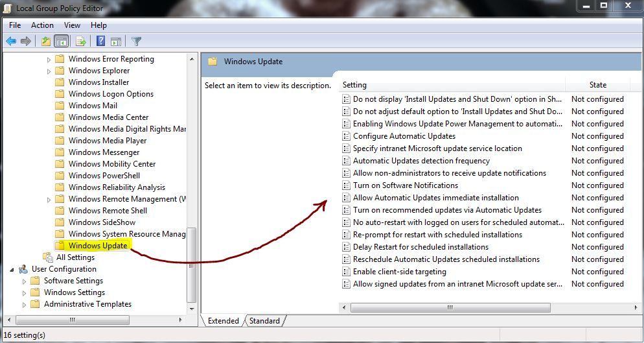Switch to the Standard tab

pyautogui.click(x=264, y=321)
